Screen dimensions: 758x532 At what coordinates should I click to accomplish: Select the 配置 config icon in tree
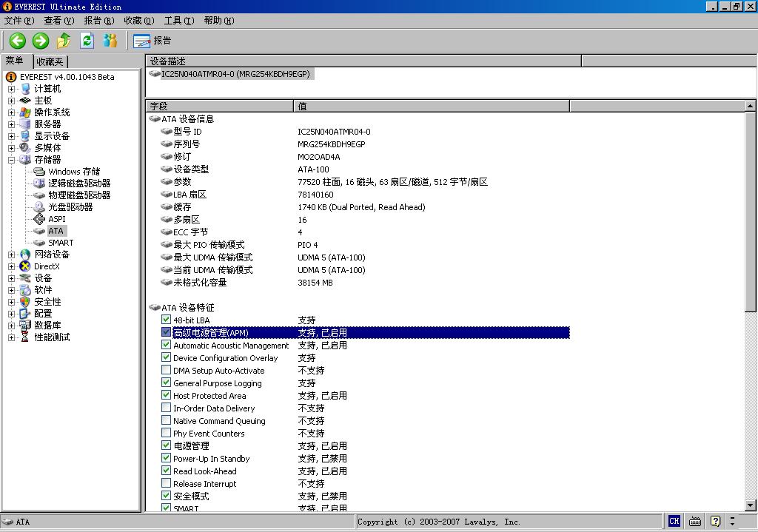(x=26, y=314)
